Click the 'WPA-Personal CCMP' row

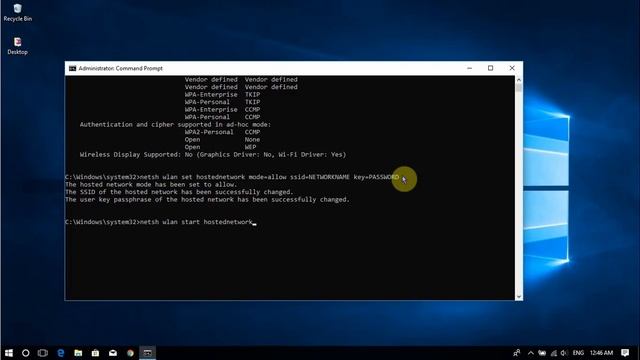tap(222, 117)
